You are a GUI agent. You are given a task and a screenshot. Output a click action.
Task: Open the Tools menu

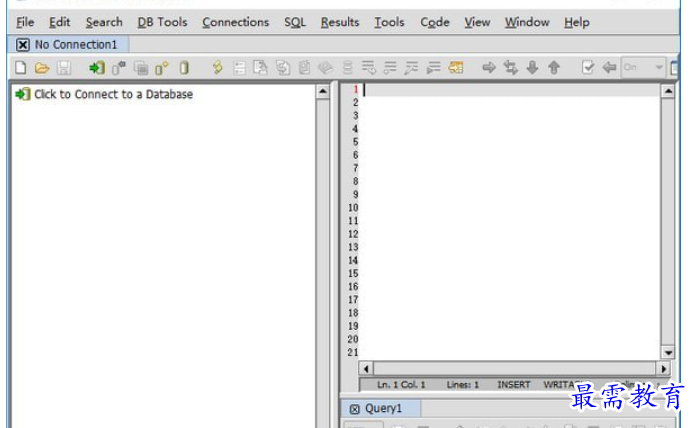(x=389, y=22)
